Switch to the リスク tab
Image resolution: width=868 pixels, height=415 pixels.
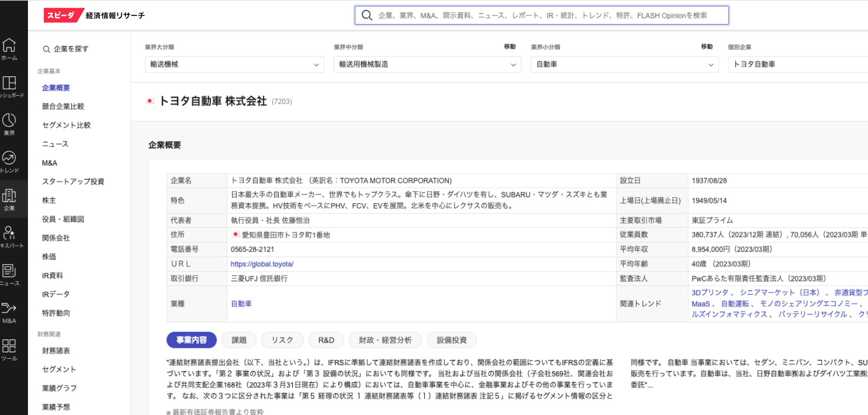(x=282, y=340)
